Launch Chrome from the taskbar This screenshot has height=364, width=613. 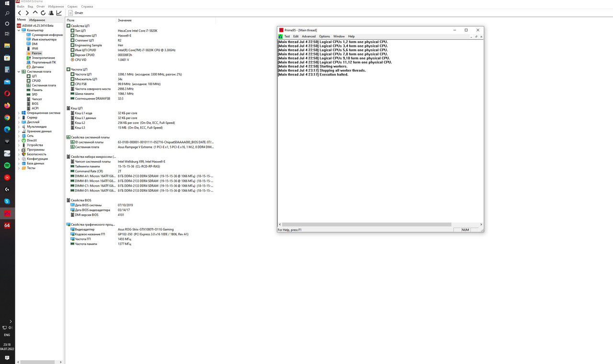(7, 118)
